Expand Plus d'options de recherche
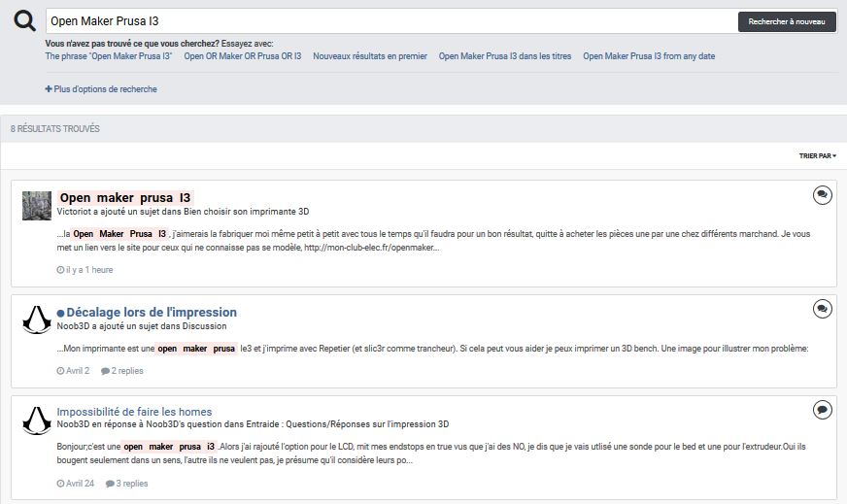Screen dimensions: 847x504 (101, 89)
